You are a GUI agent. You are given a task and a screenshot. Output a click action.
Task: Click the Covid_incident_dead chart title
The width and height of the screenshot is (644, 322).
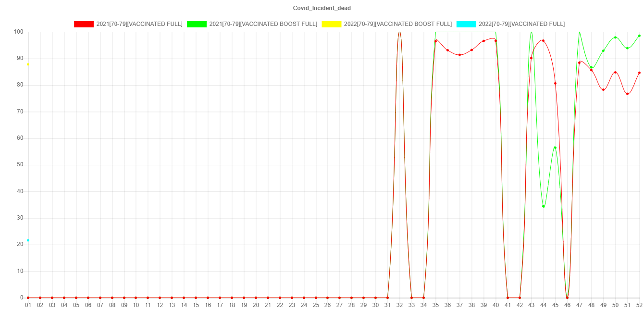(x=322, y=8)
